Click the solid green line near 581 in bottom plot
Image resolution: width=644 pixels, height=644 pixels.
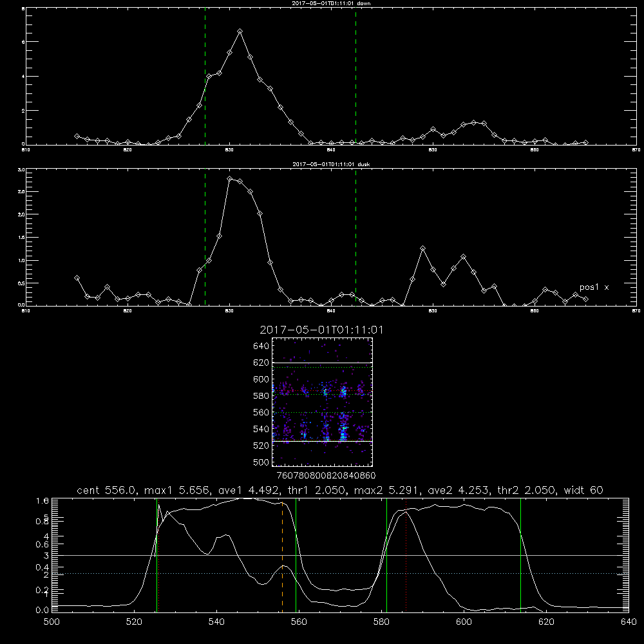click(x=386, y=554)
